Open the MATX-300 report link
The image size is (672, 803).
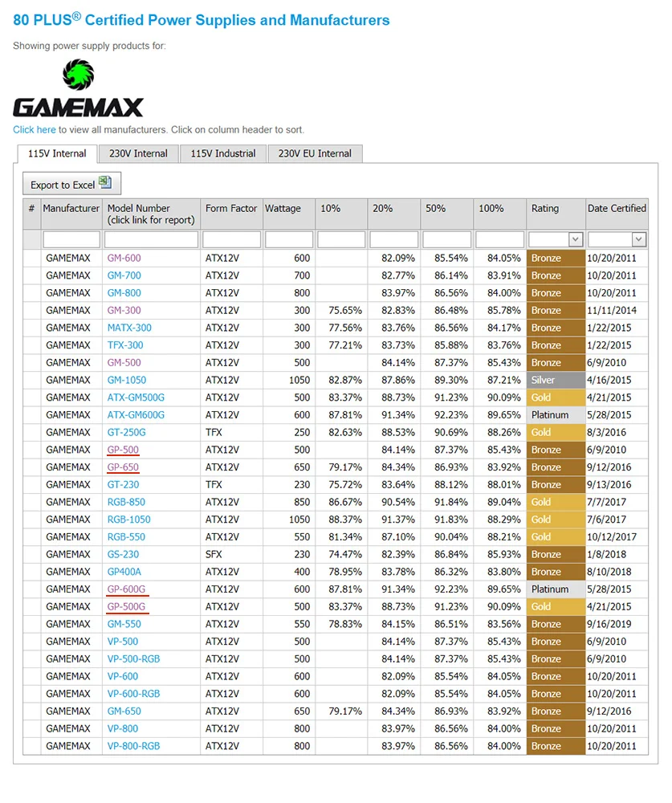coord(129,328)
